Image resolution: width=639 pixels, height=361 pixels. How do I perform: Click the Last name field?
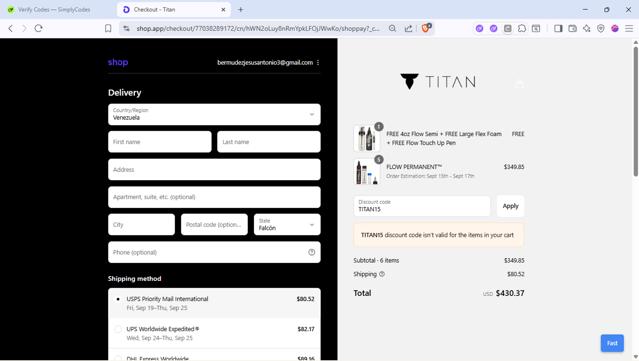tap(269, 142)
